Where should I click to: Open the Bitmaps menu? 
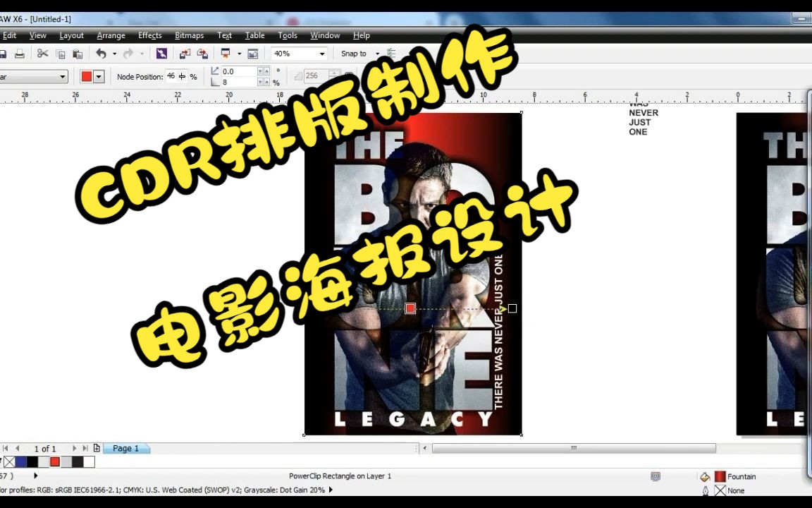pos(189,35)
